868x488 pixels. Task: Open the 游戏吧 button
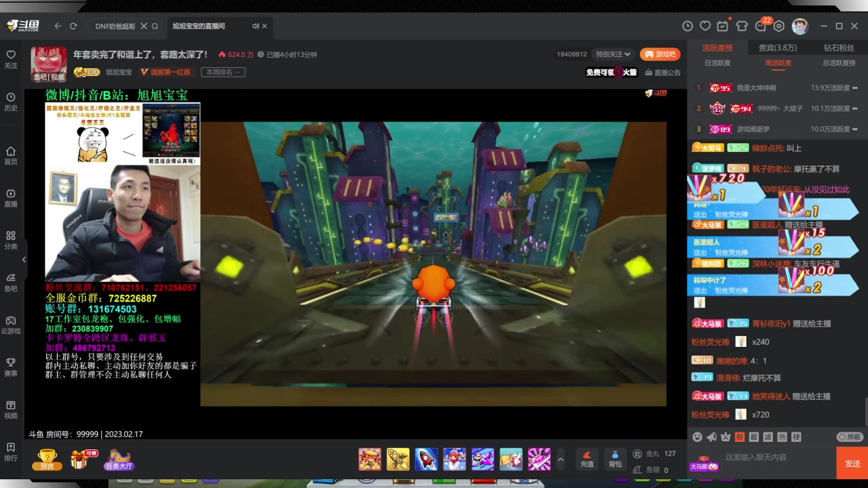[660, 54]
